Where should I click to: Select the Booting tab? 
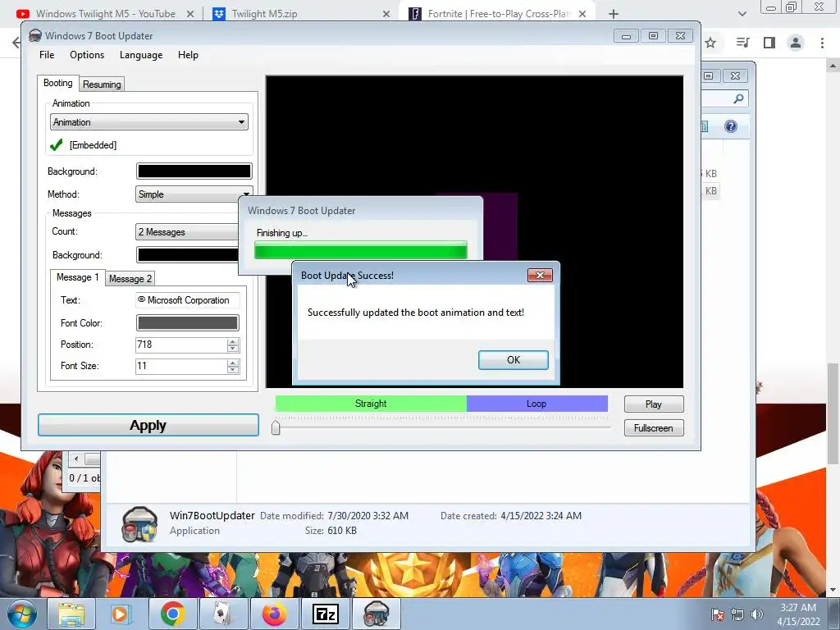point(58,83)
